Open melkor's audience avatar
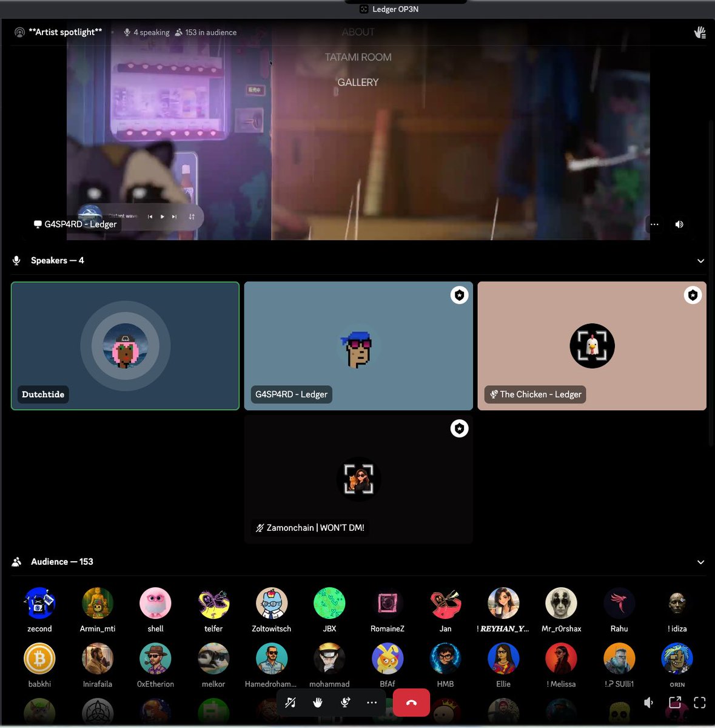Viewport: 715px width, 728px height. 213,658
